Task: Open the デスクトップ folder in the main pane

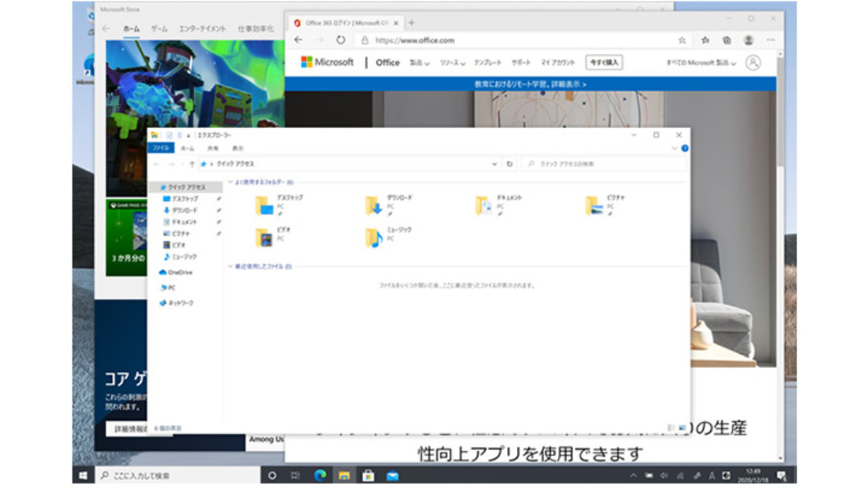Action: pyautogui.click(x=279, y=205)
